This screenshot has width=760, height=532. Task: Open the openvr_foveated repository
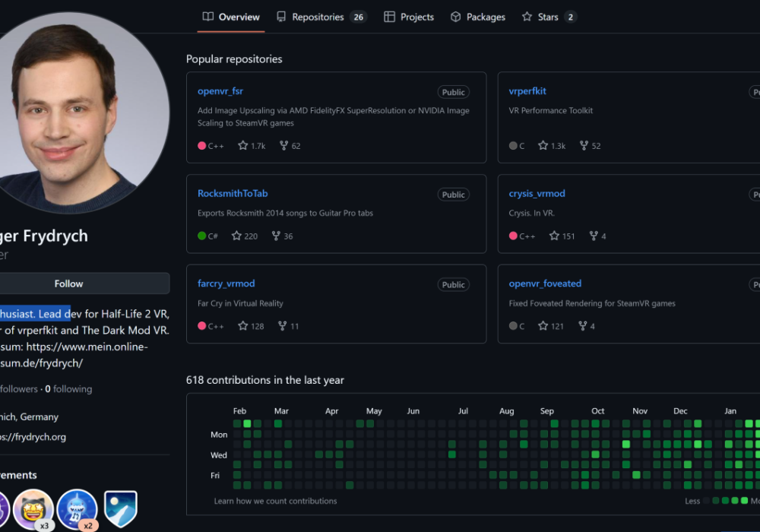point(545,283)
